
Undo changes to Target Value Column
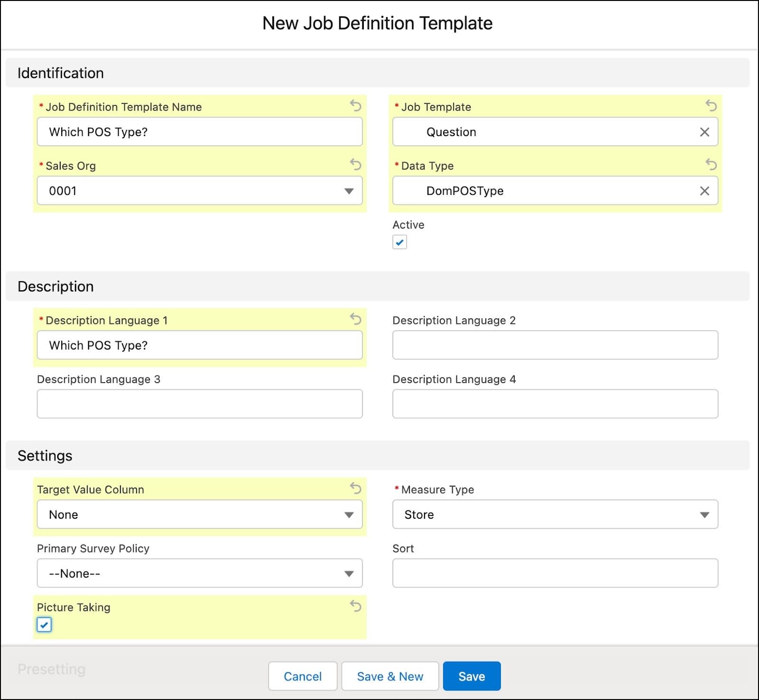(355, 488)
